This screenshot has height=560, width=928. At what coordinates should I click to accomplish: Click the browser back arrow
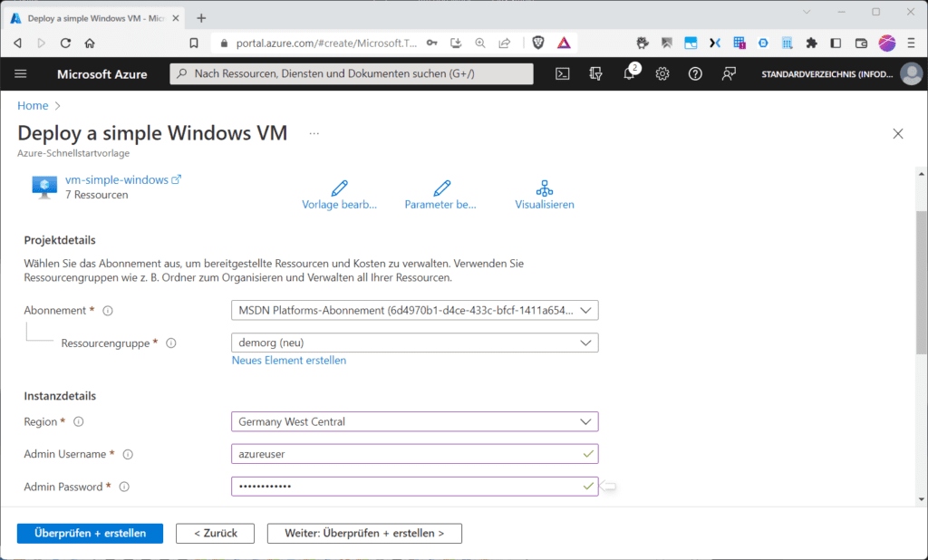coord(18,43)
